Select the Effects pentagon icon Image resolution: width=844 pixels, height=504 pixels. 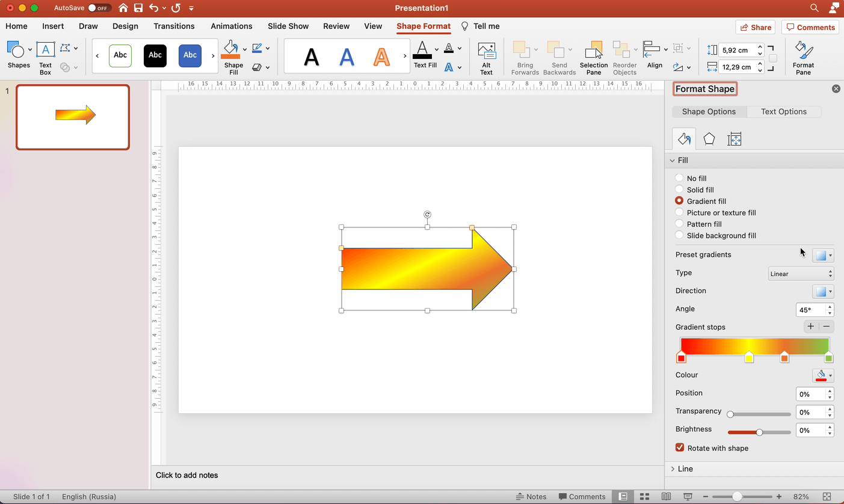tap(709, 139)
